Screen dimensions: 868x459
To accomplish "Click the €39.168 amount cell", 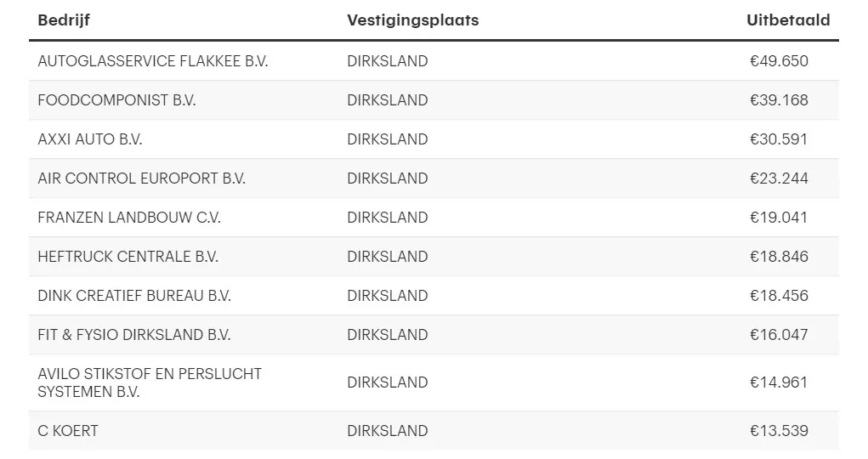I will [x=779, y=100].
